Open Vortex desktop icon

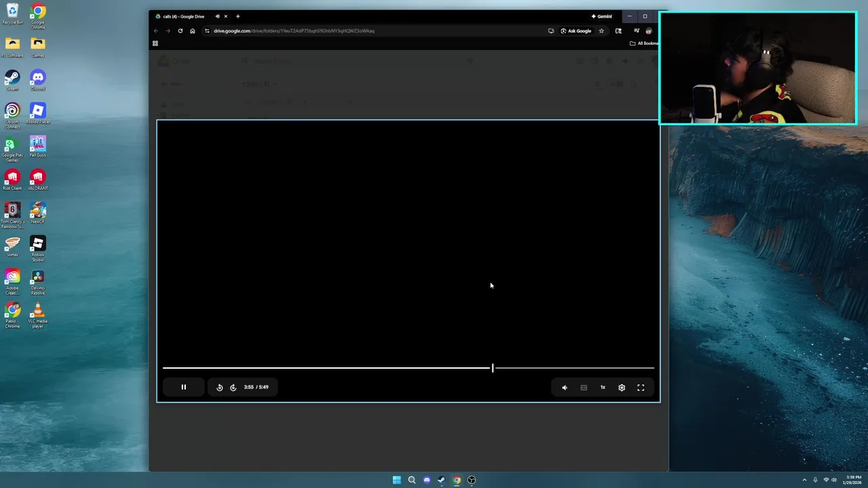[x=12, y=247]
